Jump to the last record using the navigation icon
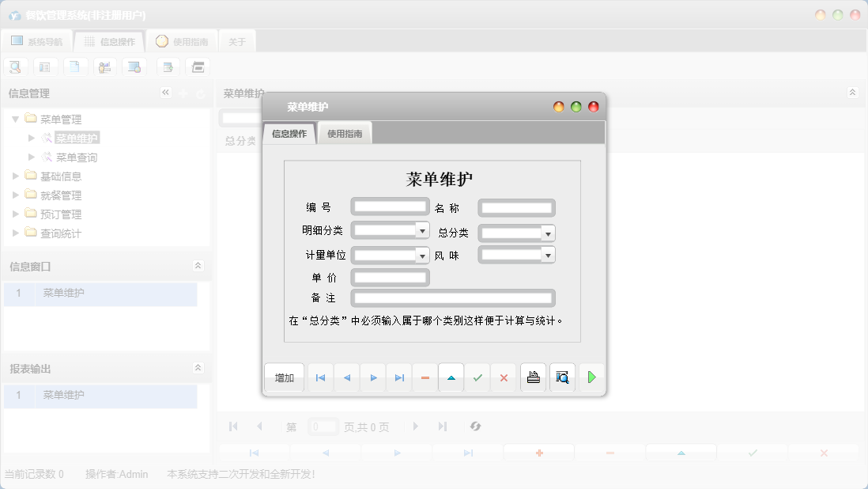 (x=398, y=377)
